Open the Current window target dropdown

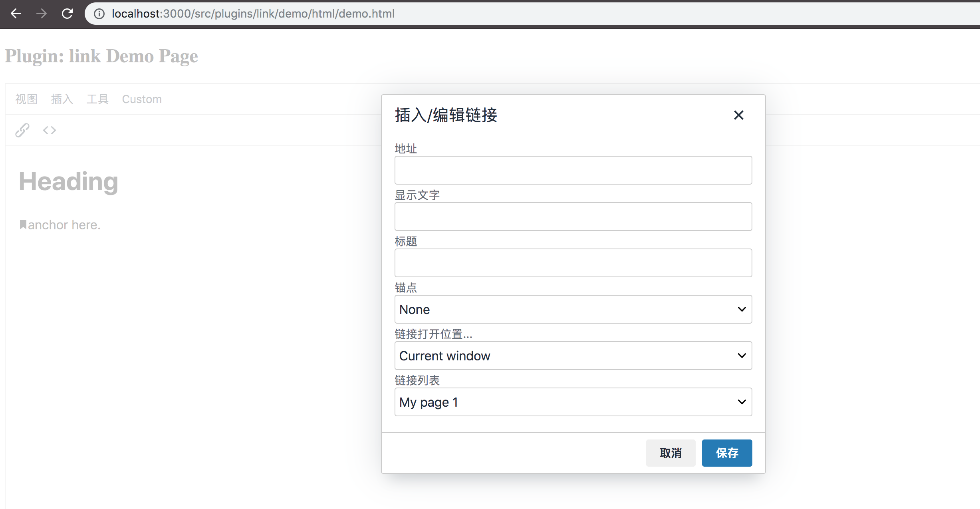[573, 356]
